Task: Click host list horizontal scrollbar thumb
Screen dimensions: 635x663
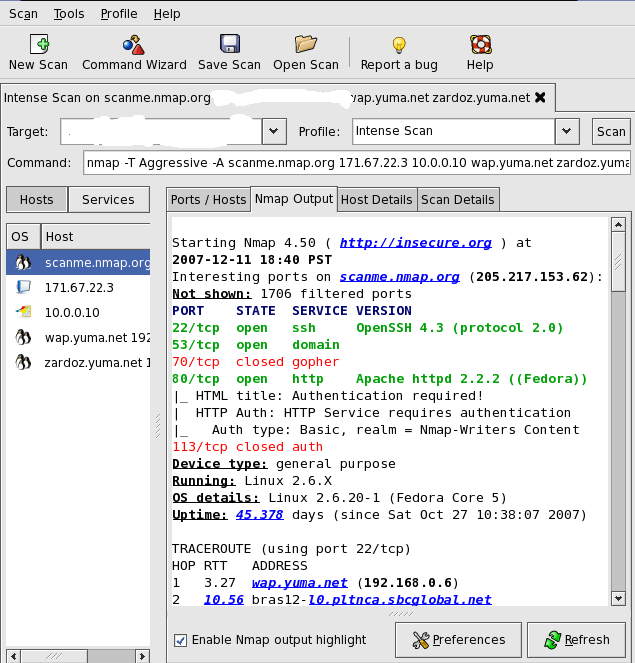Action: click(55, 656)
